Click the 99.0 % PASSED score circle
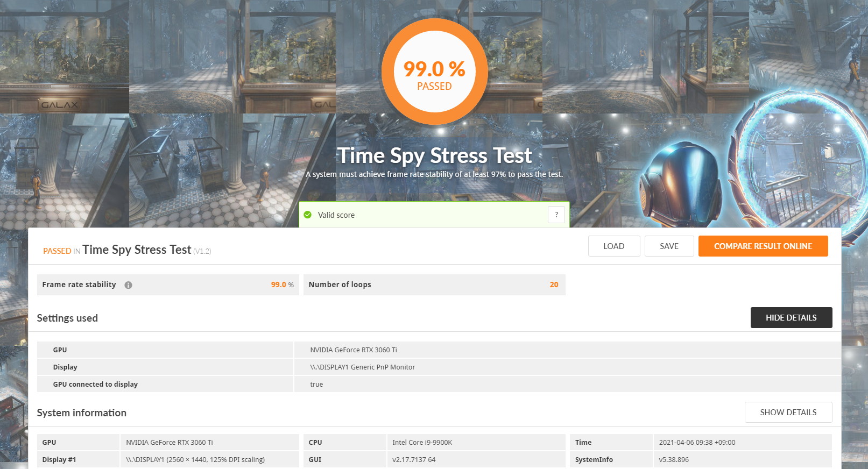The image size is (868, 469). point(435,73)
